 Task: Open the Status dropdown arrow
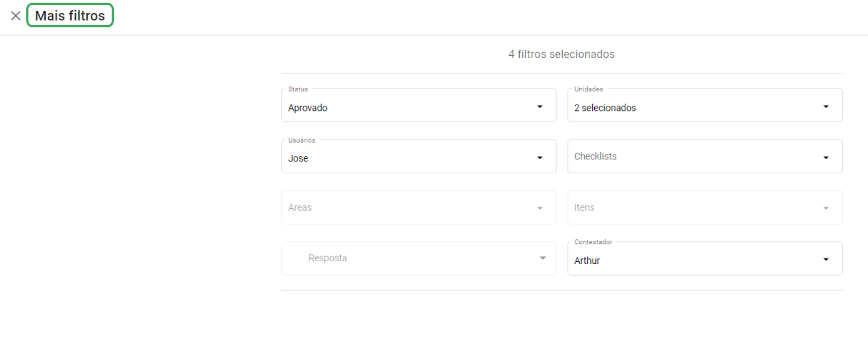[539, 107]
